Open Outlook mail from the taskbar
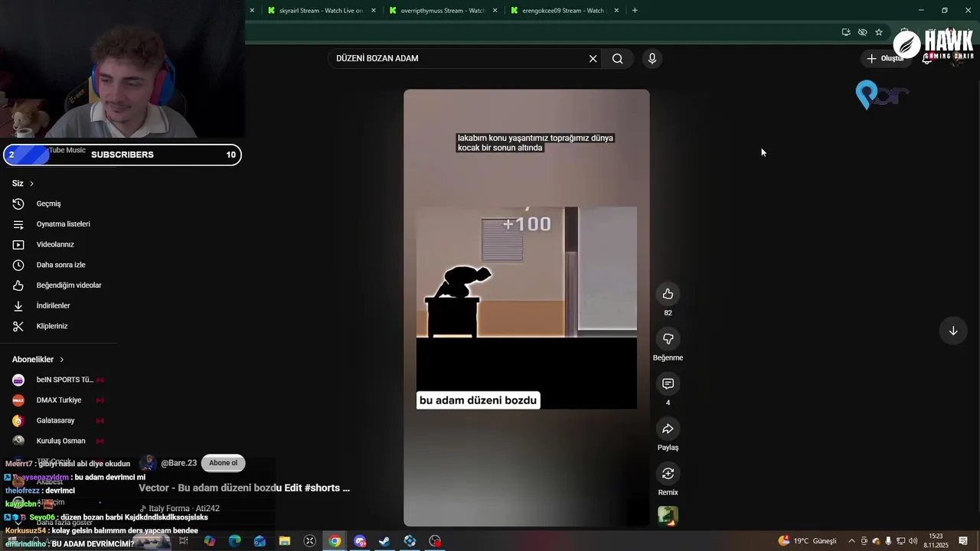The height and width of the screenshot is (551, 980). 260,541
